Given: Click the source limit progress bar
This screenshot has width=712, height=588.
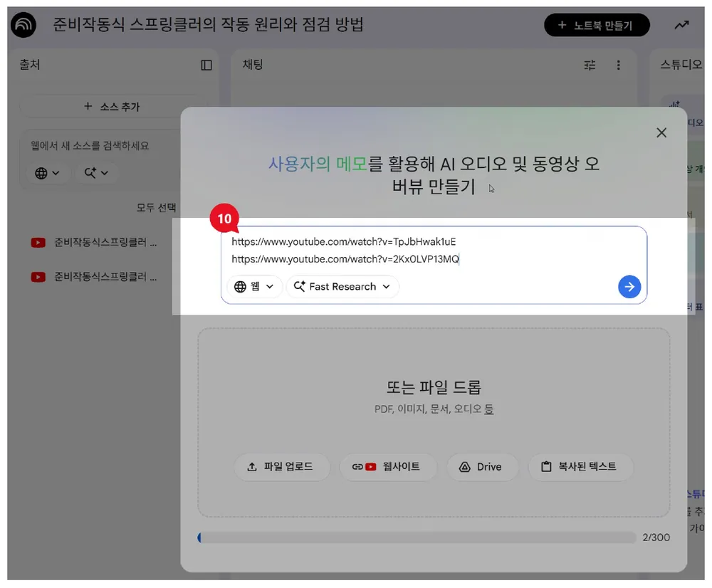Looking at the screenshot, I should click(417, 537).
